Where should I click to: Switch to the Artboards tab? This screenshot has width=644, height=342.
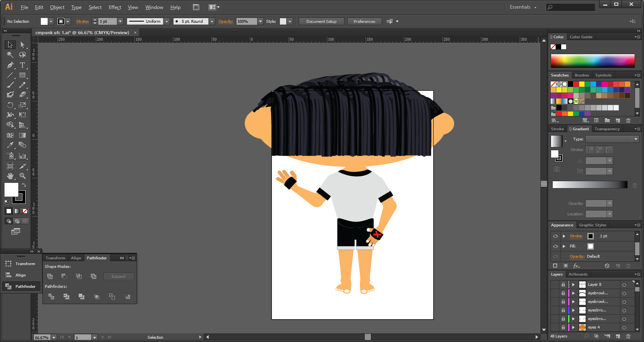[578, 274]
